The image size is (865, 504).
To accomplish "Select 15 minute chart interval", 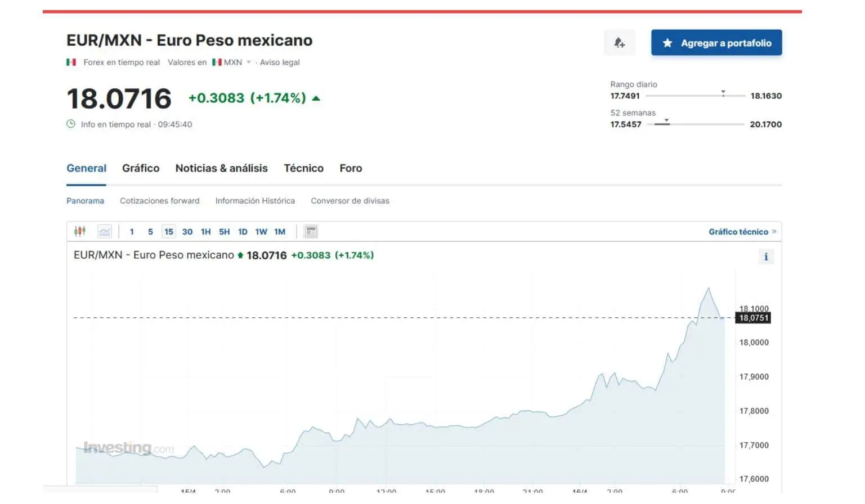I will tap(169, 232).
